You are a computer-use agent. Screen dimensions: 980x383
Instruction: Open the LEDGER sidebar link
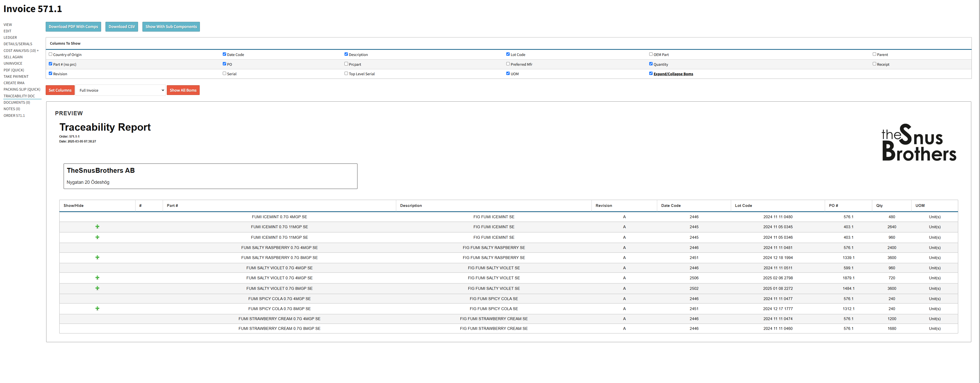click(x=10, y=37)
